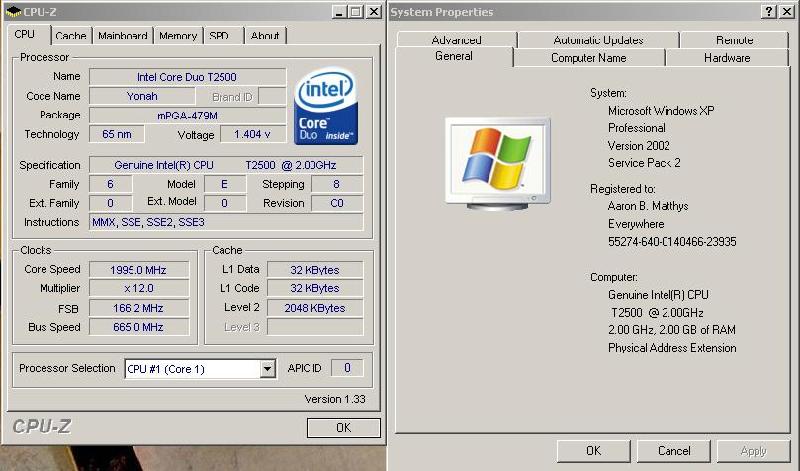Click the Intel Core Duo inside logo
Screen dimensions: 800x471
click(x=326, y=107)
